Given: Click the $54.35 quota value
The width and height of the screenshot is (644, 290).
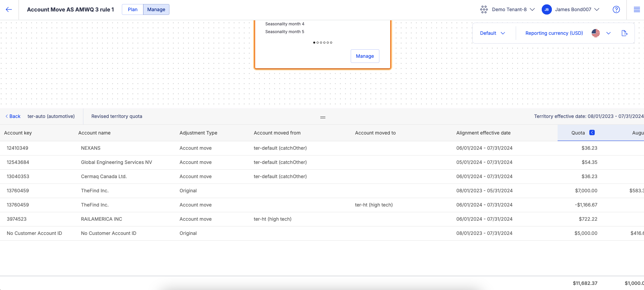Looking at the screenshot, I should coord(590,162).
